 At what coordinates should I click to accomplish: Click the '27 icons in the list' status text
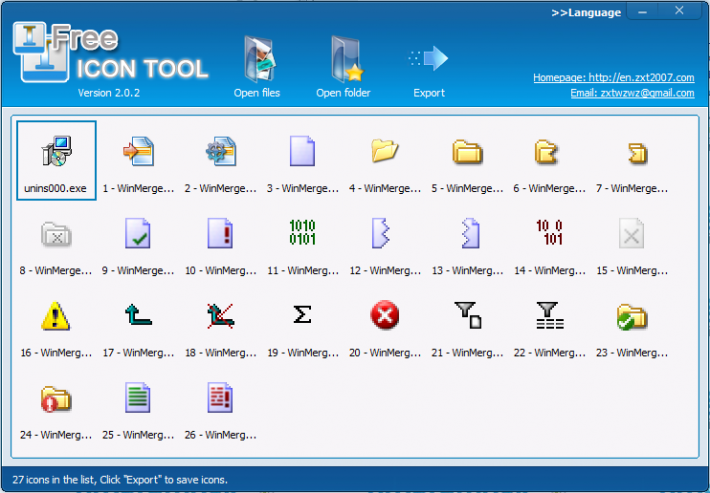click(120, 480)
